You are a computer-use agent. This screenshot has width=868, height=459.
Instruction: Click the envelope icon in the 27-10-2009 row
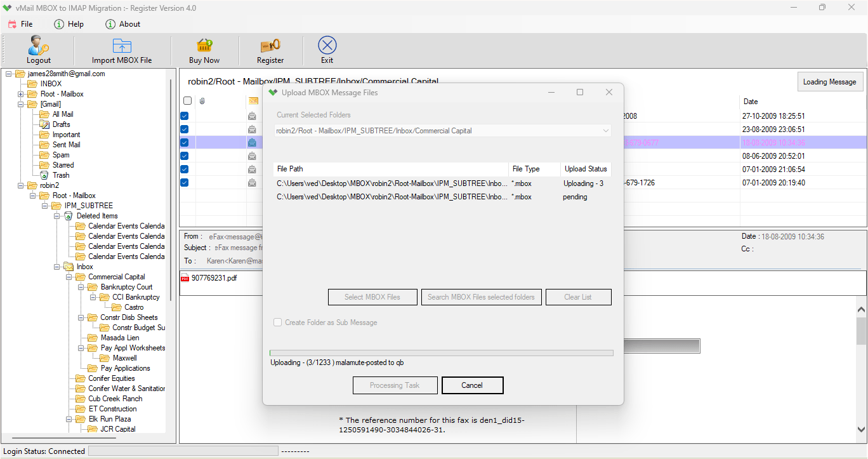[x=252, y=116]
